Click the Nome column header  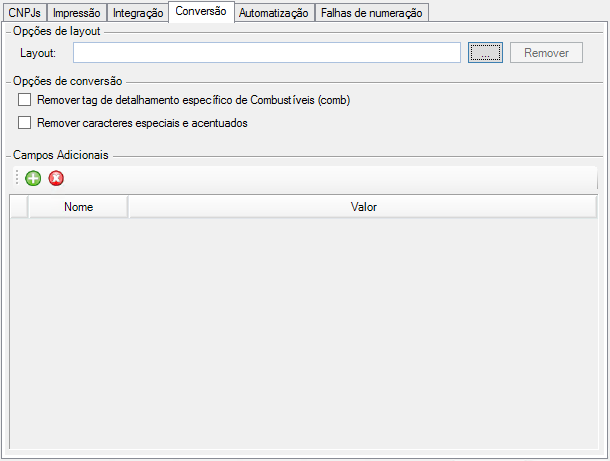click(78, 207)
